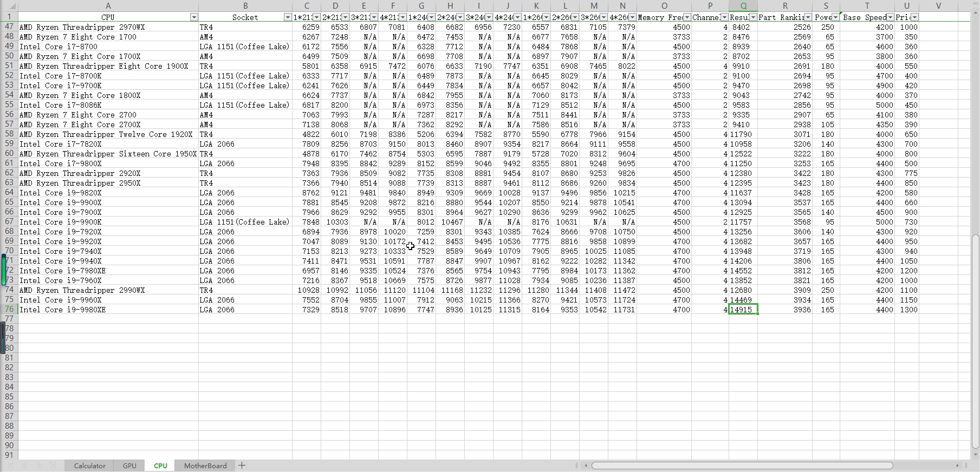This screenshot has width=980, height=472.
Task: Click the CPU header cell text in row 1
Action: coord(108,17)
